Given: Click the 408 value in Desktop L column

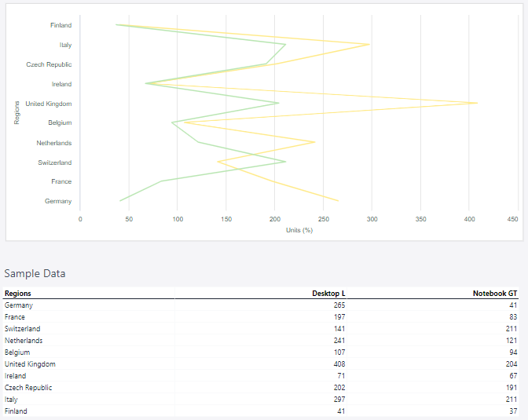Looking at the screenshot, I should point(338,364).
